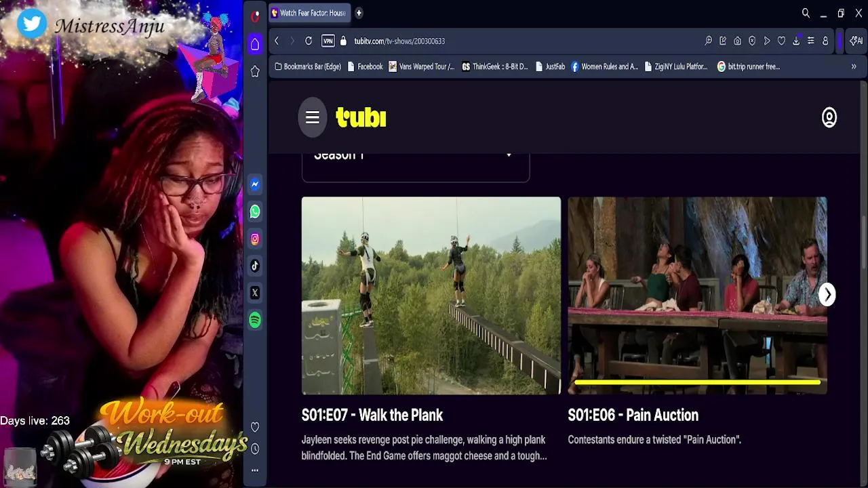Image resolution: width=868 pixels, height=488 pixels.
Task: Open the sidebar pinboards heart icon
Action: tap(255, 427)
